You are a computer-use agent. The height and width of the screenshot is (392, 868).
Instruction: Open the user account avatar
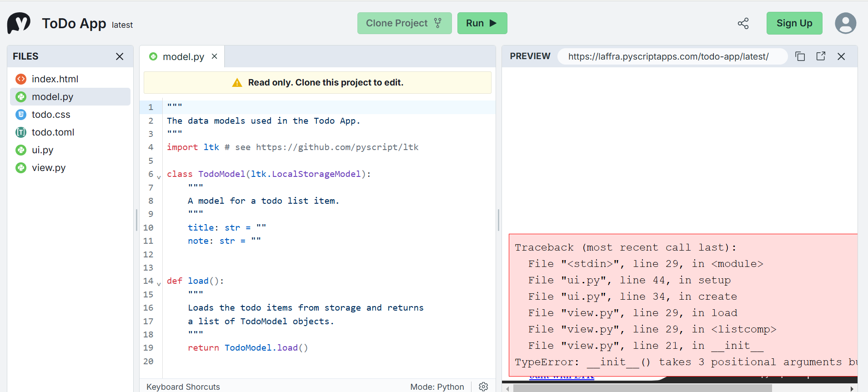tap(845, 23)
